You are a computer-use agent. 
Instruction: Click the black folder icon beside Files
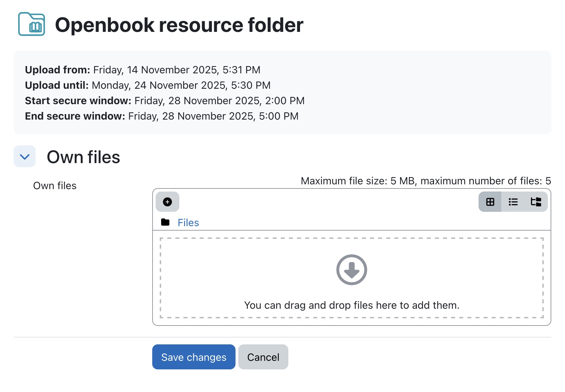click(165, 222)
